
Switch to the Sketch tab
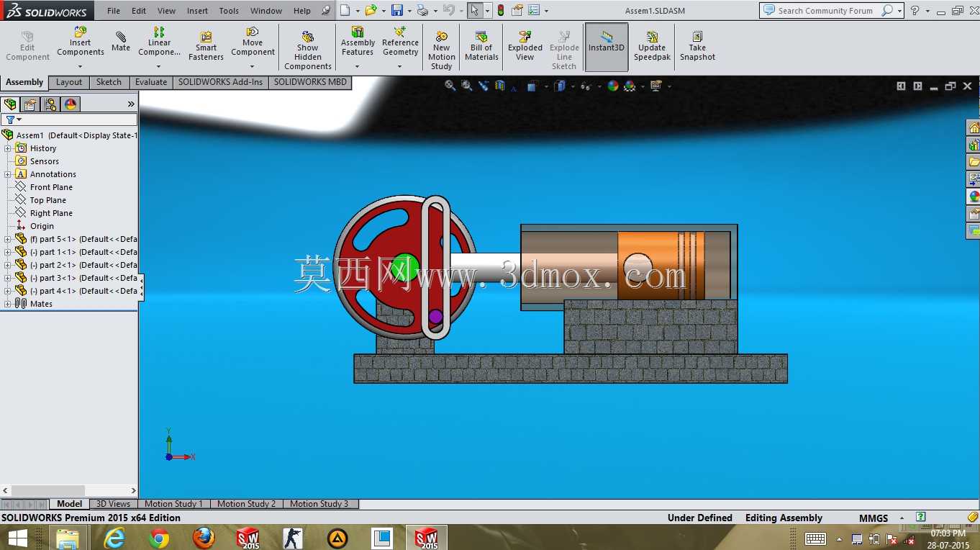click(109, 82)
